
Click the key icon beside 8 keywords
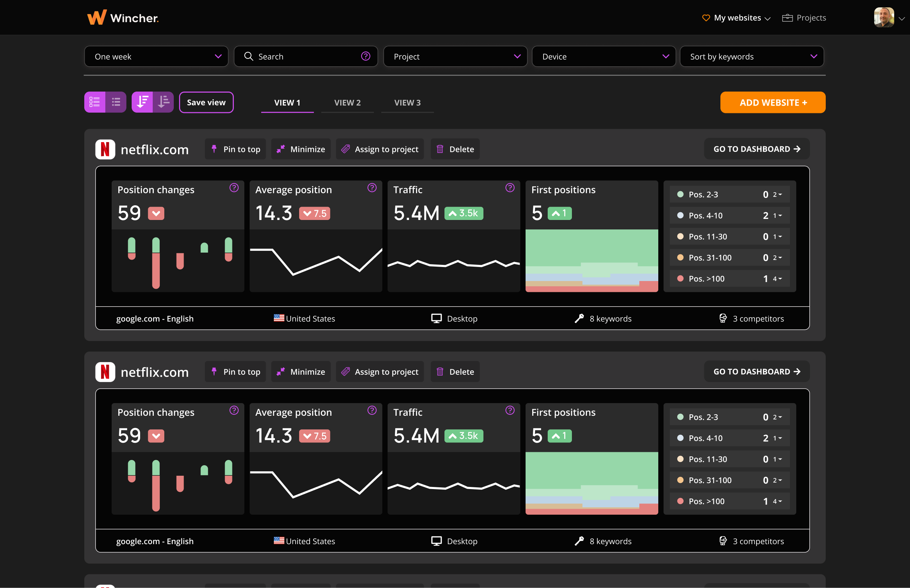coord(580,318)
